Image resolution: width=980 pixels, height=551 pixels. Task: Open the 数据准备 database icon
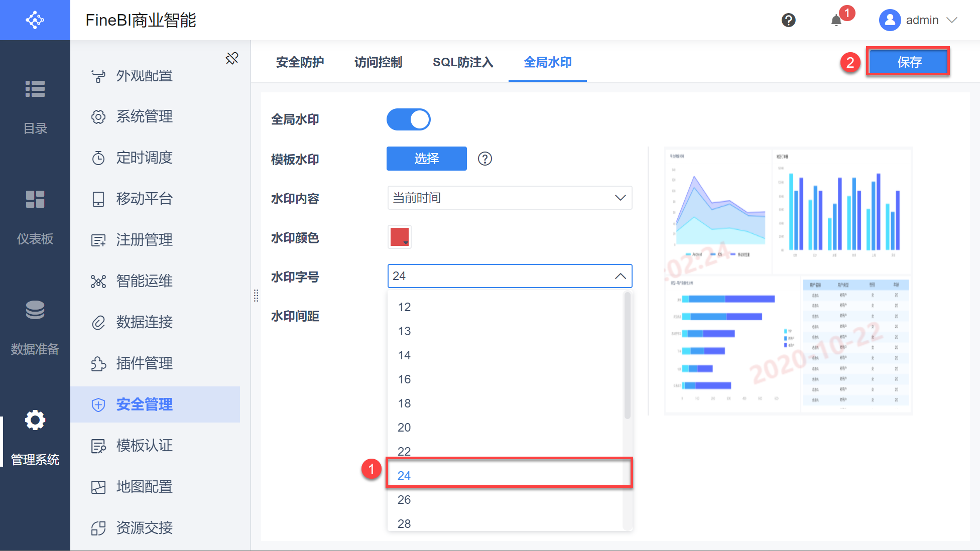coord(35,310)
